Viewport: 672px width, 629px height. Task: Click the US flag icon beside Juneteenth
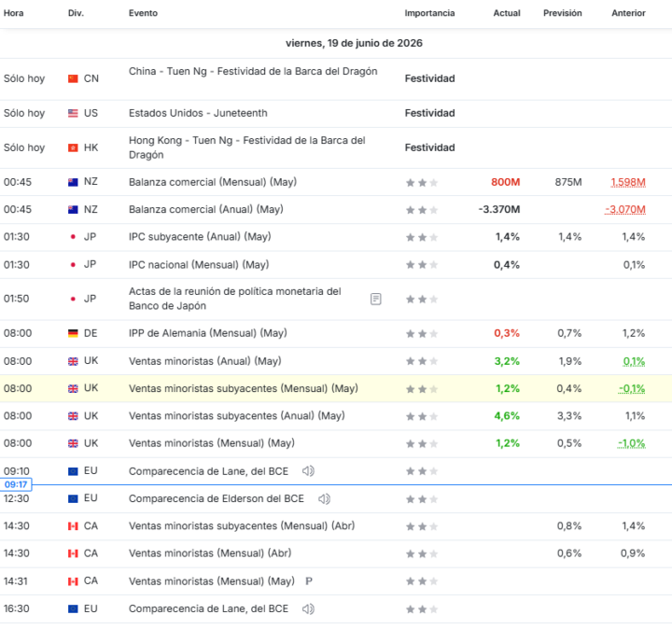coord(74,113)
